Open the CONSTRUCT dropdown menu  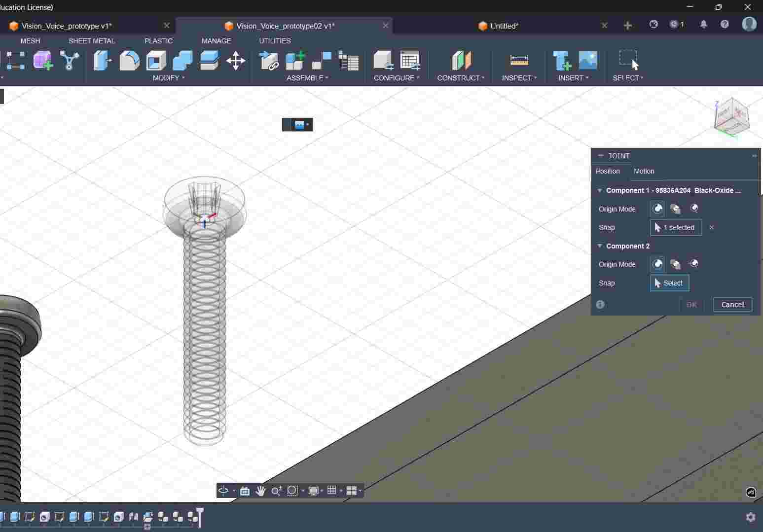[x=461, y=78]
